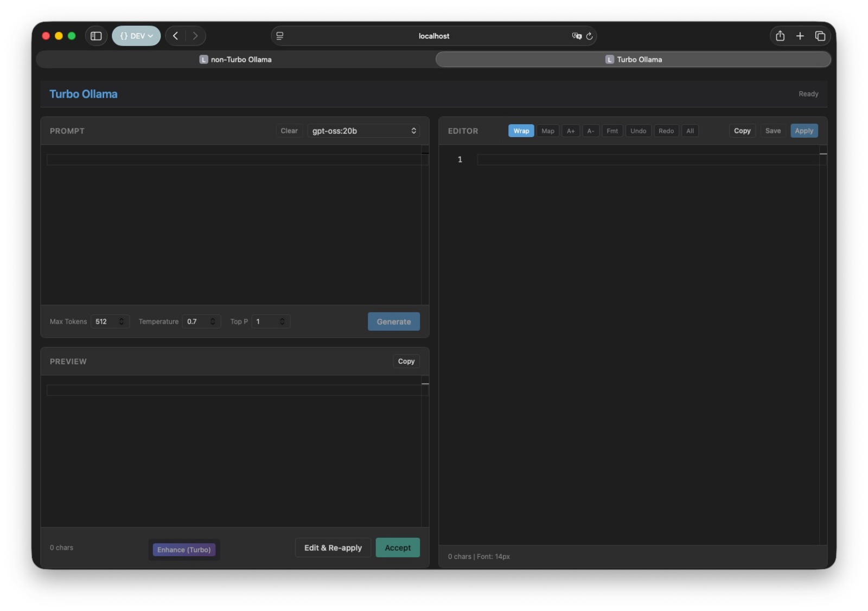This screenshot has width=868, height=611.
Task: Save the editor content
Action: tap(773, 131)
